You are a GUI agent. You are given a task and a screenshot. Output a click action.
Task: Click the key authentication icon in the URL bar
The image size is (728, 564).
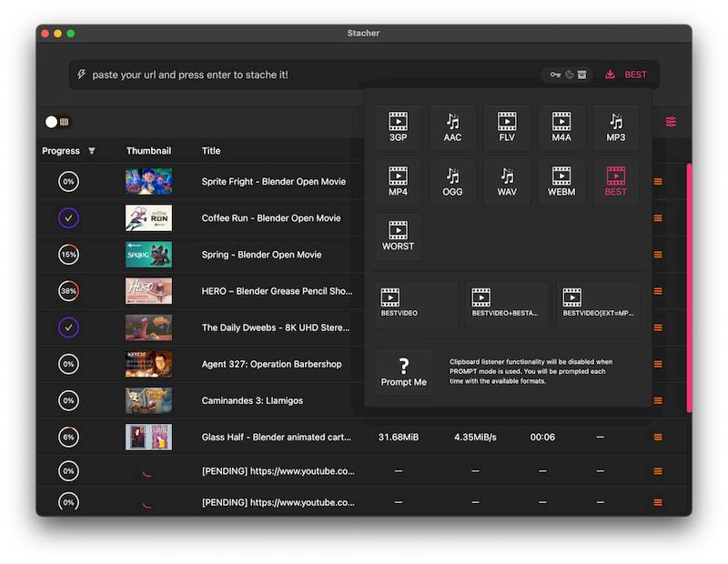point(554,75)
